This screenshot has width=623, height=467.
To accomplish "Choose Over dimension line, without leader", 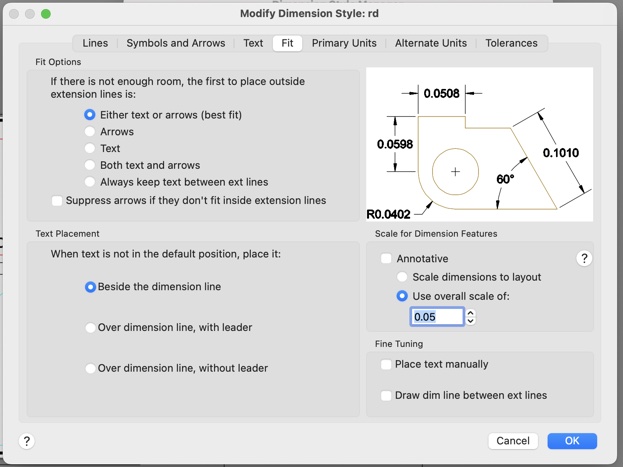I will (x=90, y=369).
